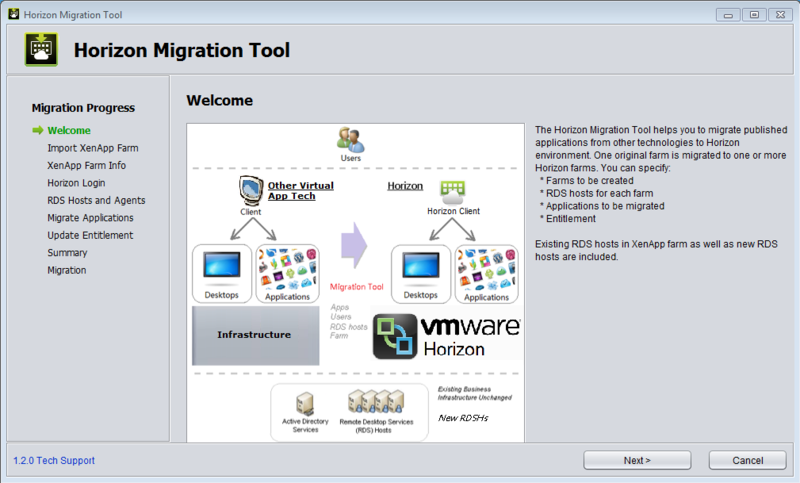Click the Other Virtual App Tech heading

point(301,191)
